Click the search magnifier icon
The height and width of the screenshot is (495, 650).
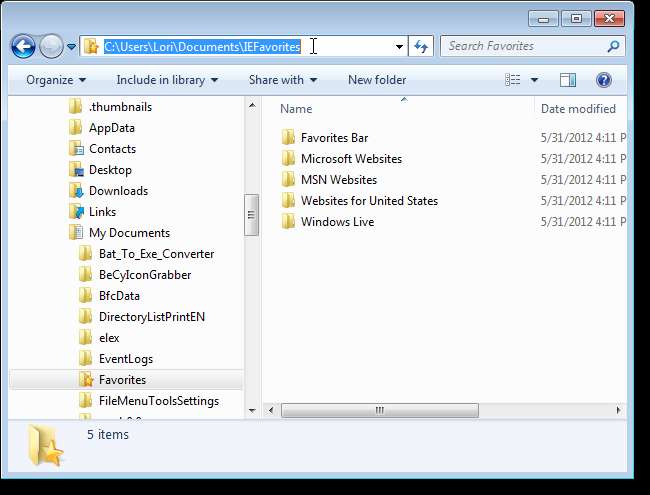click(613, 46)
